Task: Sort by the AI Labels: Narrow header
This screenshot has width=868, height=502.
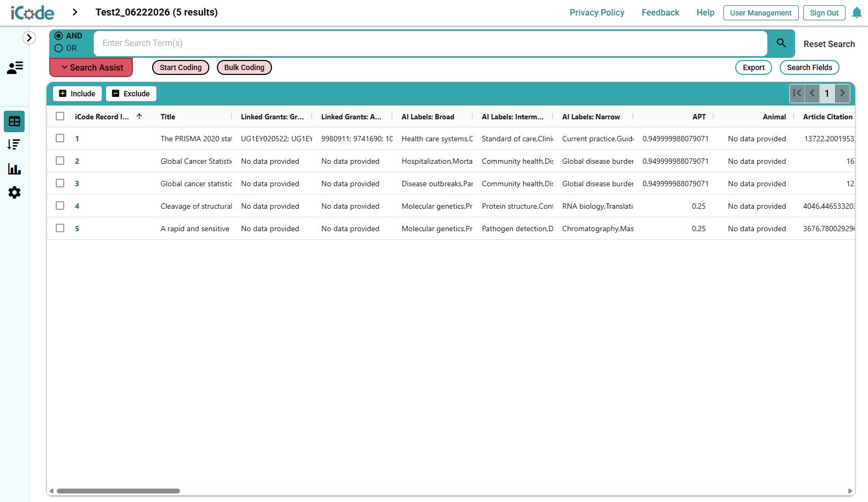Action: 591,117
